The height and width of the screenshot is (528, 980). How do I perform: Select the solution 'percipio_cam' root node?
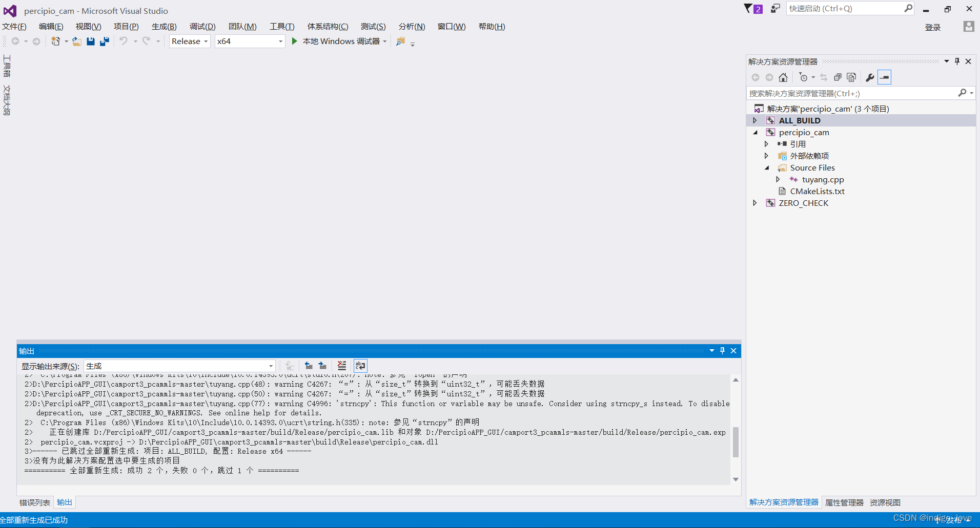click(828, 109)
